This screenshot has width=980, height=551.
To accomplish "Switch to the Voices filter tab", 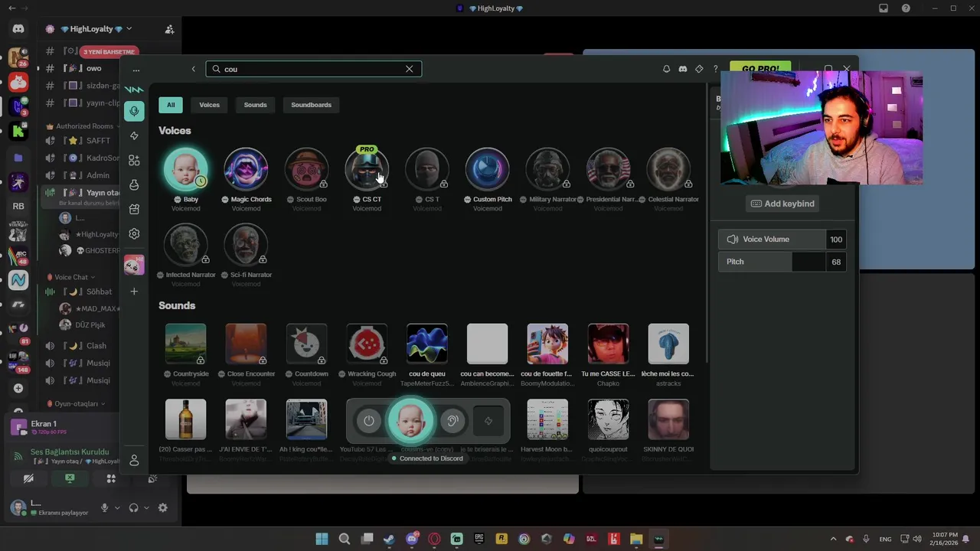I will (x=209, y=105).
